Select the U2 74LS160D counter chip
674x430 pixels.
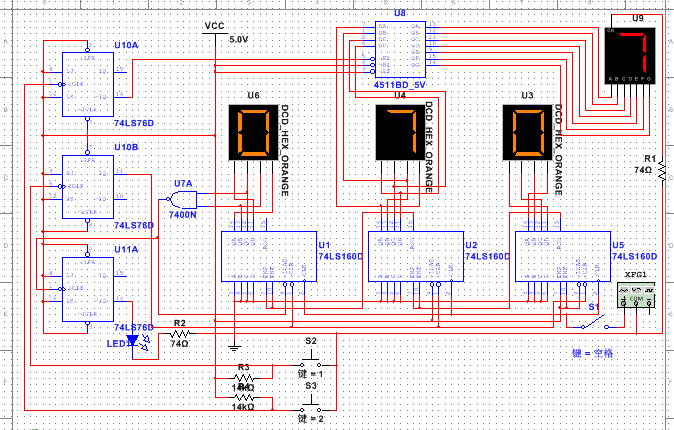click(x=416, y=257)
